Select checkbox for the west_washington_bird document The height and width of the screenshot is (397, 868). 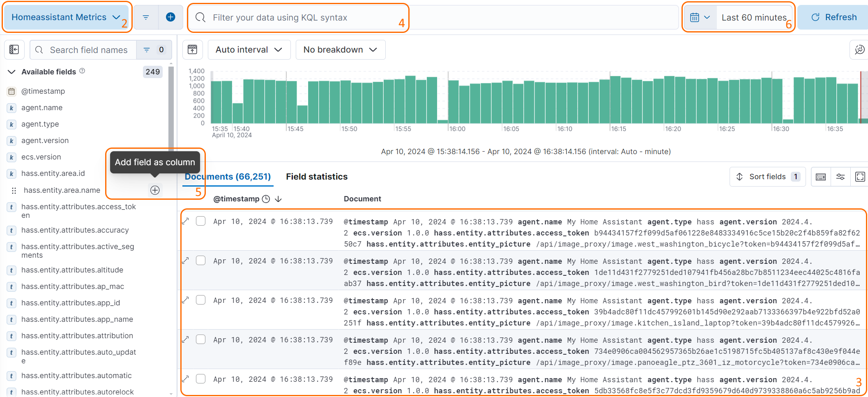200,261
